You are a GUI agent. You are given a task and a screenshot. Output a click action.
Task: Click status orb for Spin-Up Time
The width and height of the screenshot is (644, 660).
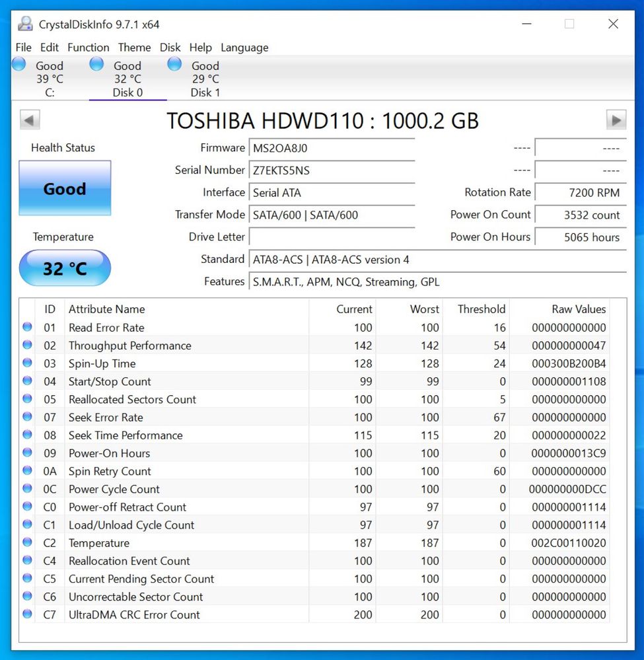click(27, 363)
